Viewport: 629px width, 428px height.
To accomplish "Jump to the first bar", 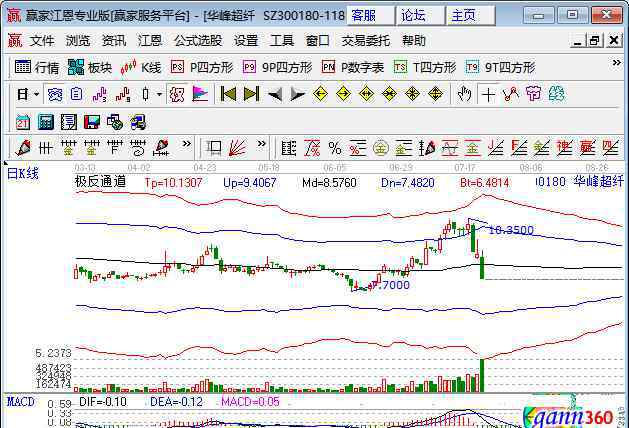I will 228,94.
